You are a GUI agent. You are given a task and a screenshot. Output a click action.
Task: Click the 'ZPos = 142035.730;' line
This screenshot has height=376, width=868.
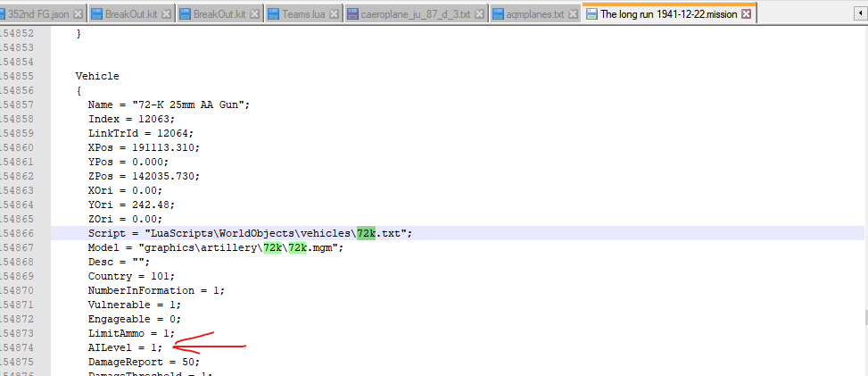pyautogui.click(x=144, y=177)
